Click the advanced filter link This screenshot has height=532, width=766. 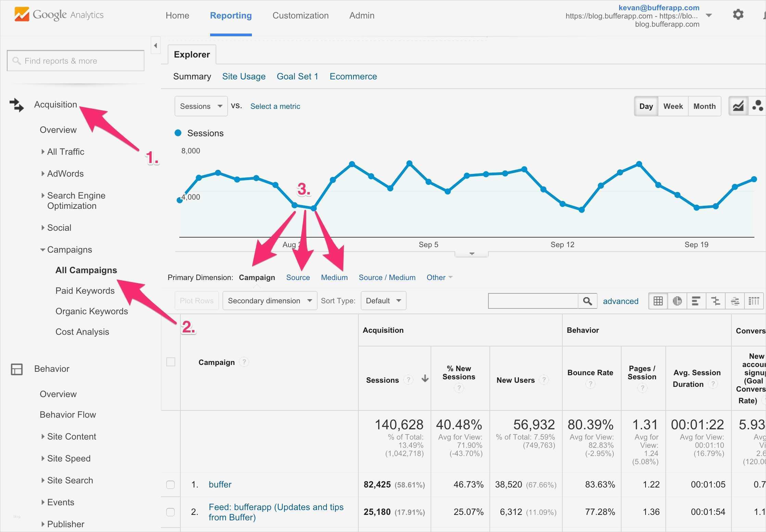point(621,301)
